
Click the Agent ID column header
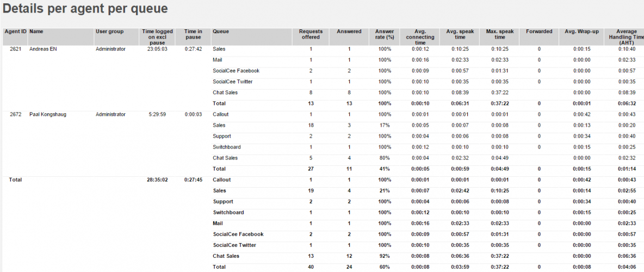[x=15, y=32]
